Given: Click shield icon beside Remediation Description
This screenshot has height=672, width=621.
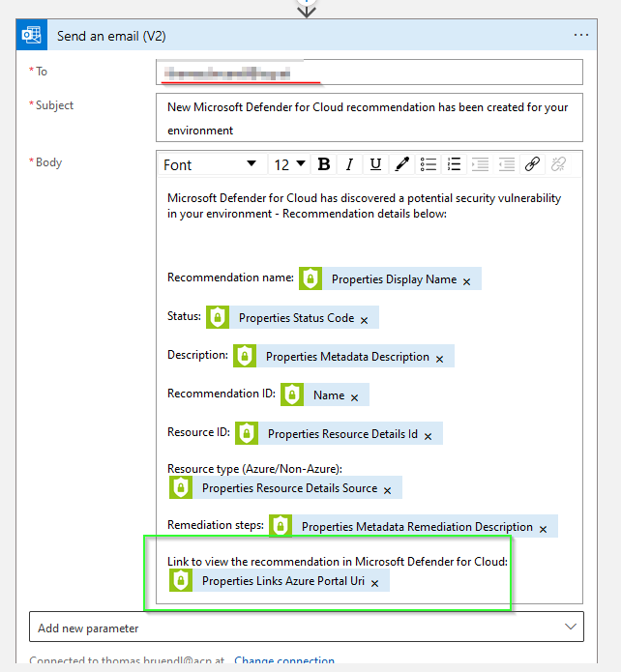Looking at the screenshot, I should [x=281, y=526].
